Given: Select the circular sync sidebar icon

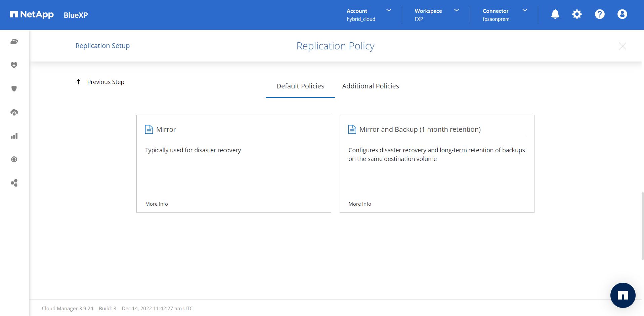Looking at the screenshot, I should [x=14, y=159].
